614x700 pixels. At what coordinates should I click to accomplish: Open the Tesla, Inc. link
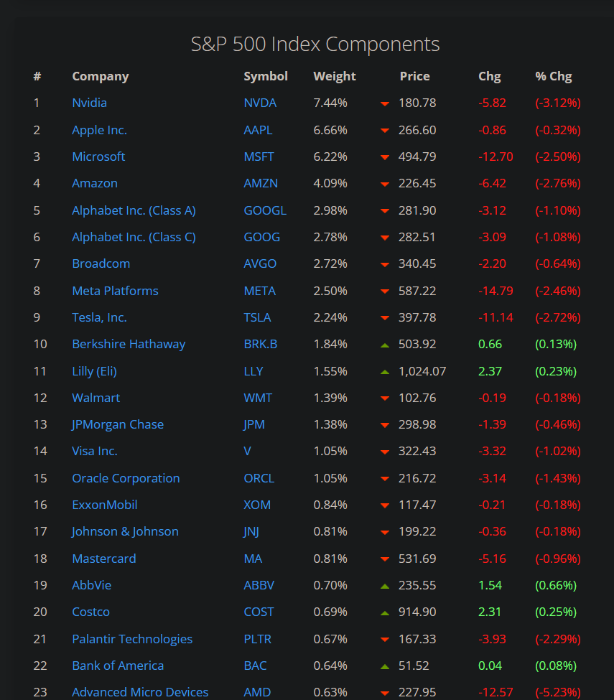[x=100, y=317]
